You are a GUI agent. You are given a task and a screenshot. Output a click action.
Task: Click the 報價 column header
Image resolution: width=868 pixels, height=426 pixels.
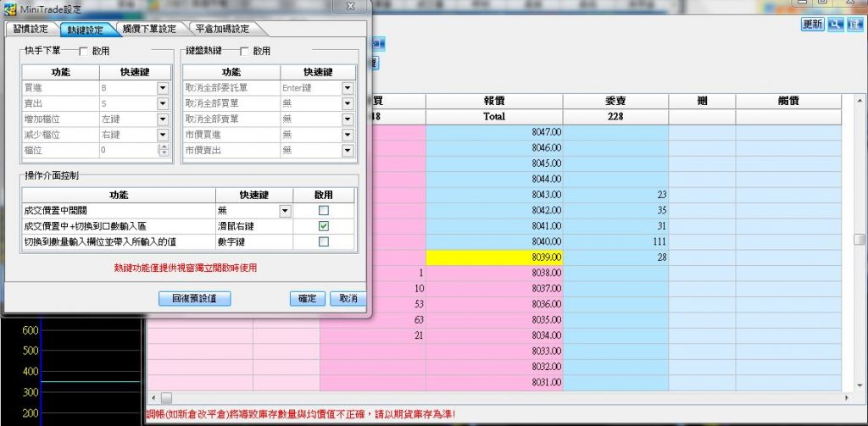pos(494,102)
